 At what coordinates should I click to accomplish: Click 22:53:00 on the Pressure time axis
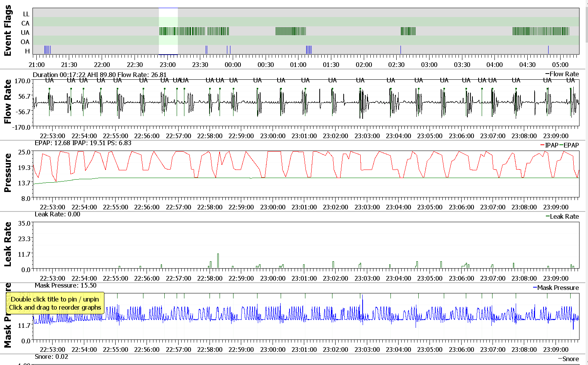click(x=53, y=207)
